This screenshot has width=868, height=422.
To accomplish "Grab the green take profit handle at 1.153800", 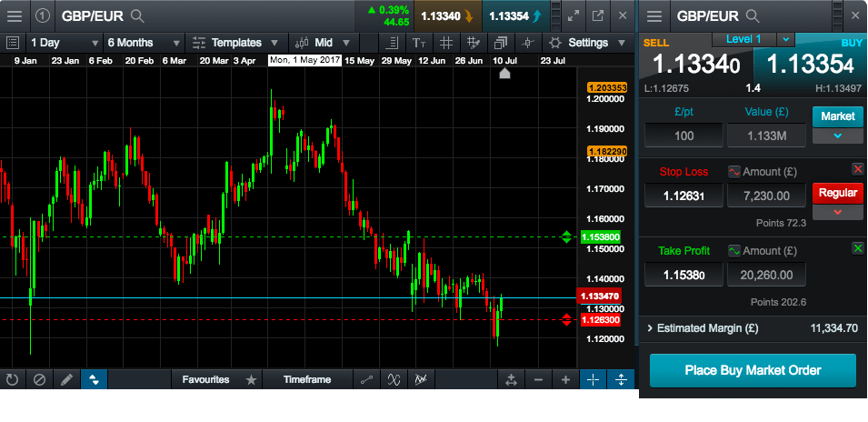I will click(566, 237).
